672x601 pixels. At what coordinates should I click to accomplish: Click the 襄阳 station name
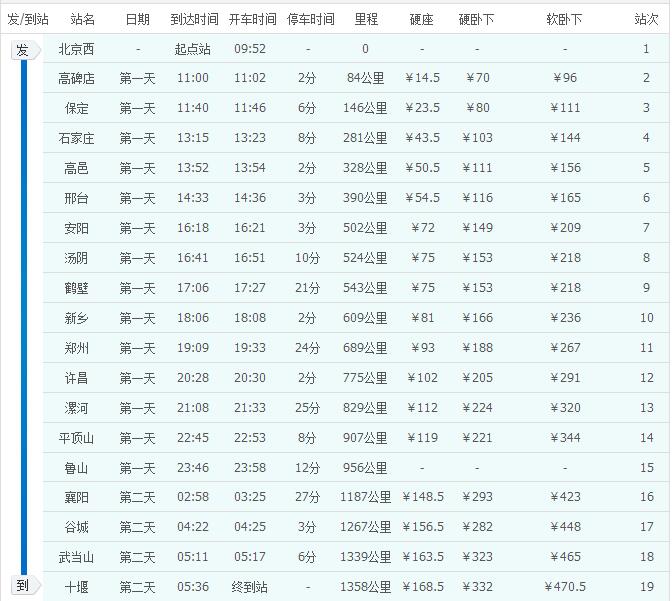pos(77,497)
